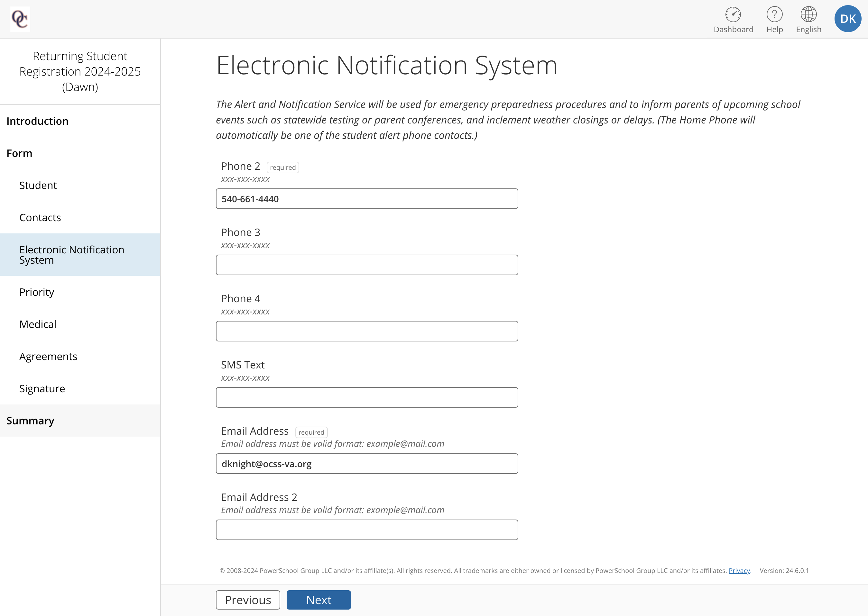The width and height of the screenshot is (868, 616).
Task: Click the page heading Electronic Notification System
Action: point(386,65)
